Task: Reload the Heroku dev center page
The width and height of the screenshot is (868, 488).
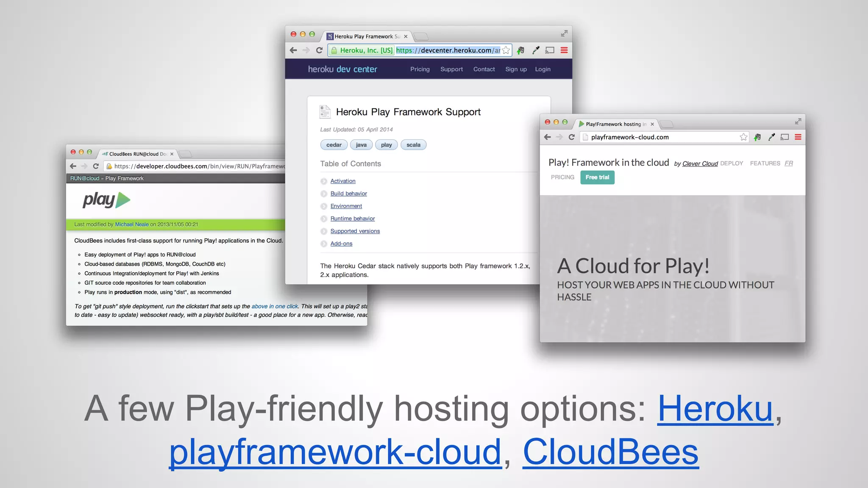Action: (x=320, y=50)
